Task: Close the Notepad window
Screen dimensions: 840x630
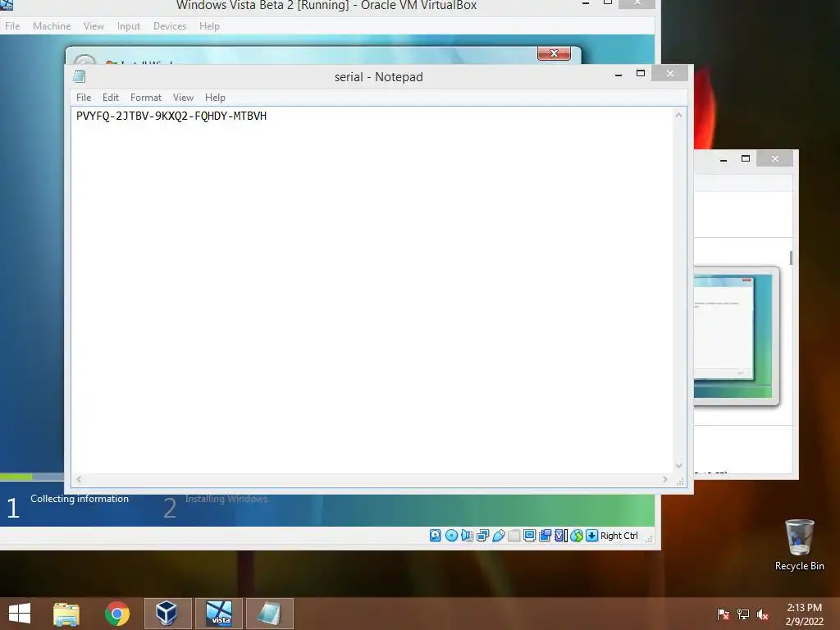Action: pyautogui.click(x=669, y=73)
